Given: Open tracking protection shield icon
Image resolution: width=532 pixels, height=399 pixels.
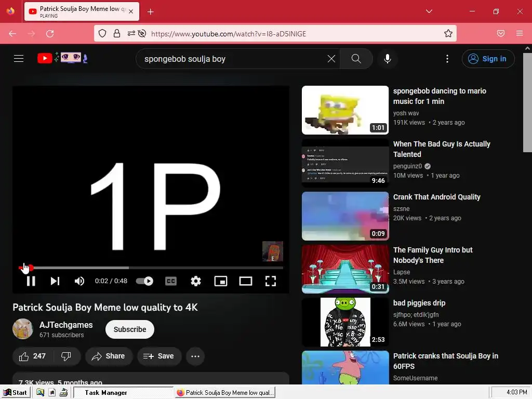Looking at the screenshot, I should 102,33.
